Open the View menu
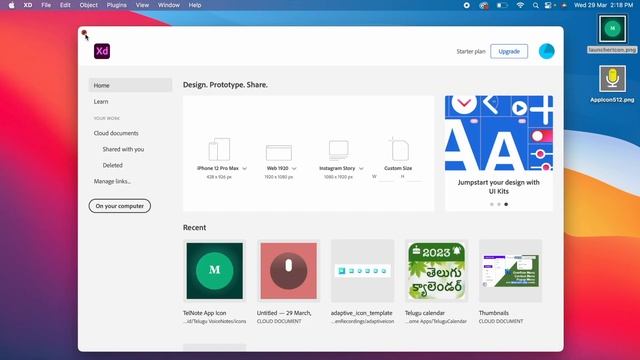The height and width of the screenshot is (360, 640). pos(142,5)
